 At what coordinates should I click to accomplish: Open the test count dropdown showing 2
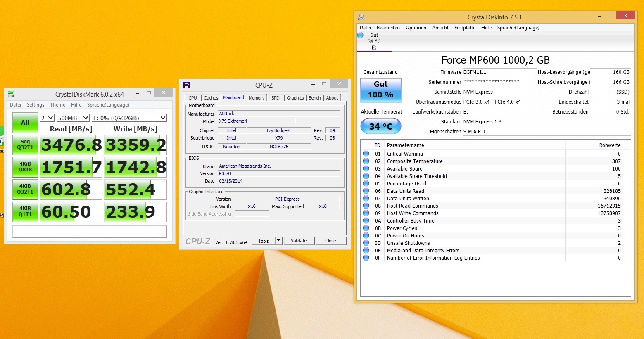tap(47, 118)
